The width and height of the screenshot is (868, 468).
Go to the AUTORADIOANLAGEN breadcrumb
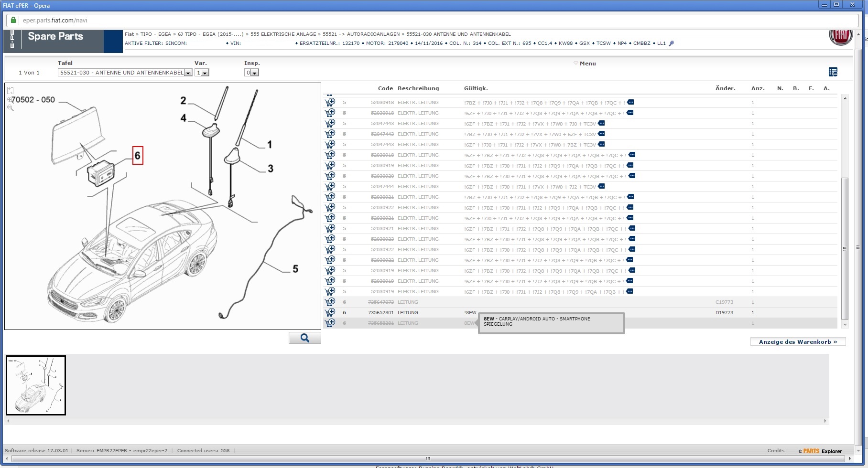point(374,34)
